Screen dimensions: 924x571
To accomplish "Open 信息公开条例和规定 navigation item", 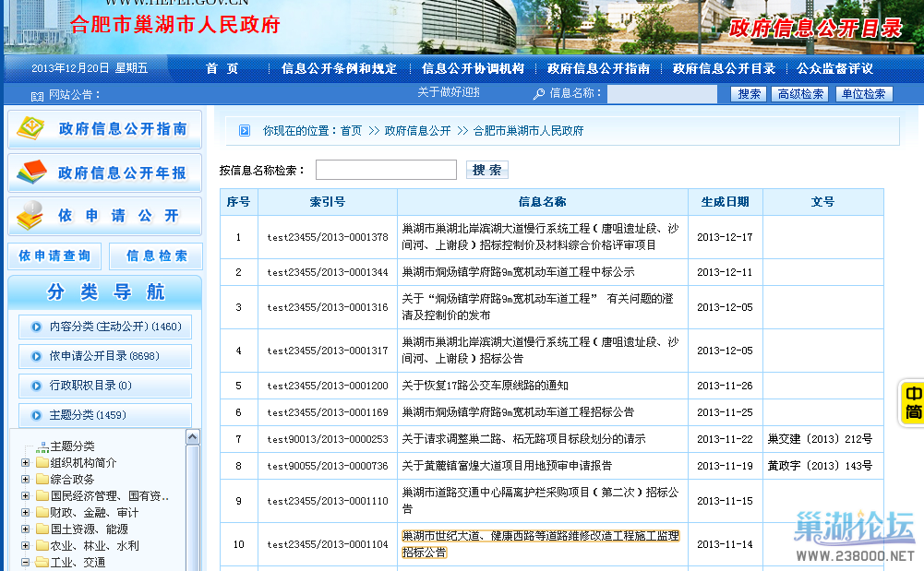I will pos(339,69).
